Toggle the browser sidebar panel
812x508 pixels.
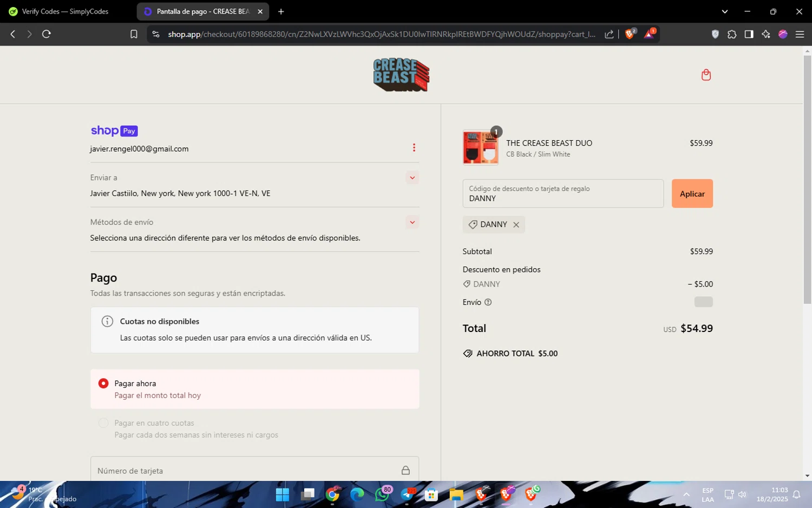(749, 34)
